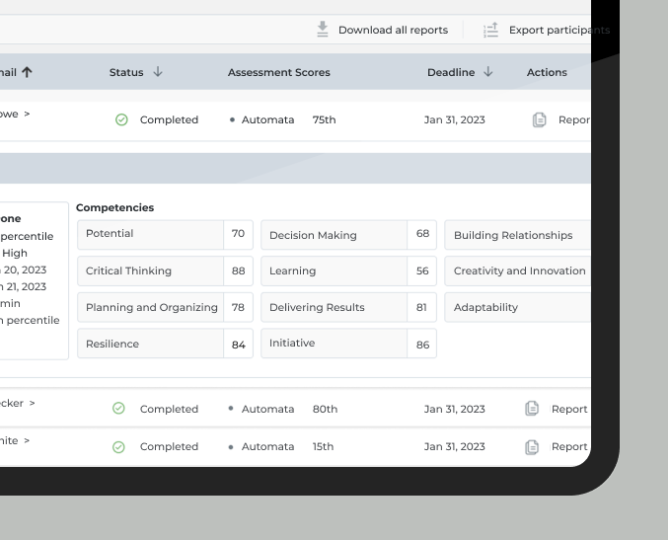The image size is (668, 540).
Task: Expand the first participant row chevron
Action: pos(27,114)
